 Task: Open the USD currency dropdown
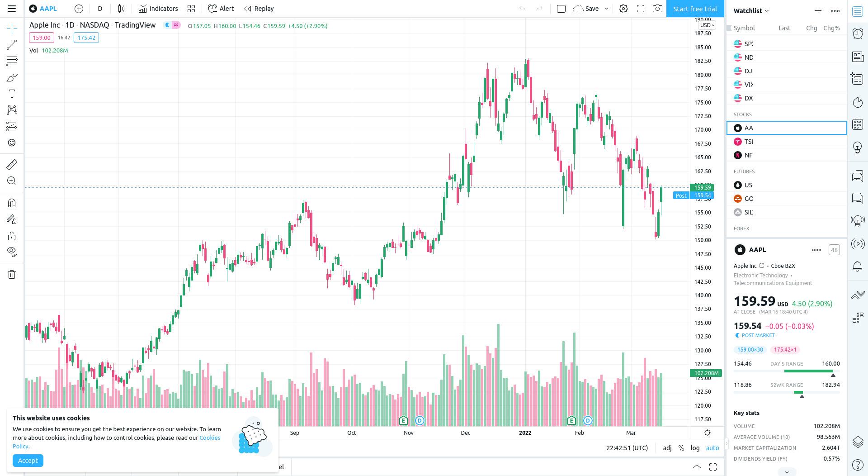(708, 25)
